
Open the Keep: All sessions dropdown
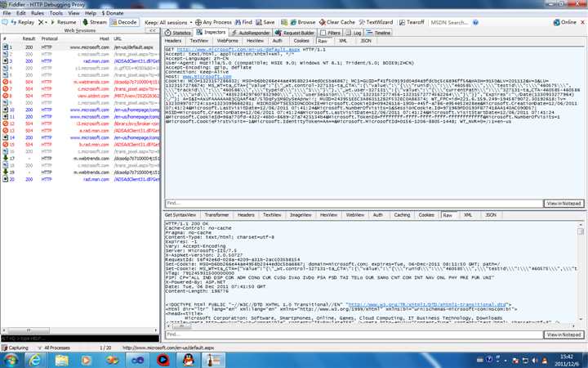[168, 23]
